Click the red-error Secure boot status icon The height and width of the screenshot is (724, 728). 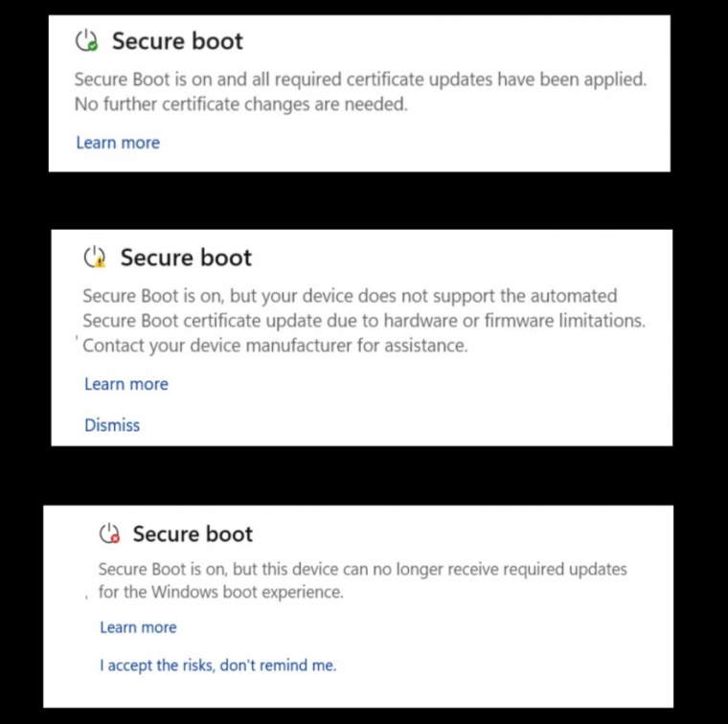109,533
